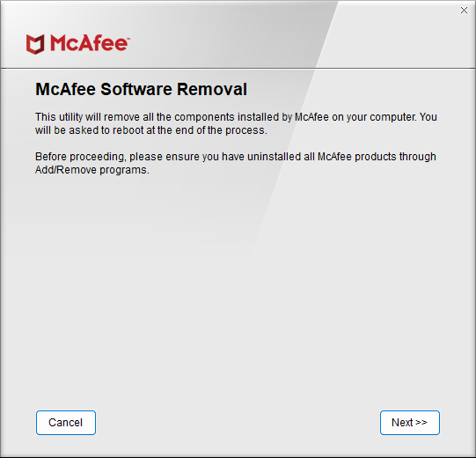476x458 pixels.
Task: Close the removal dialog with the X
Action: pos(464,10)
